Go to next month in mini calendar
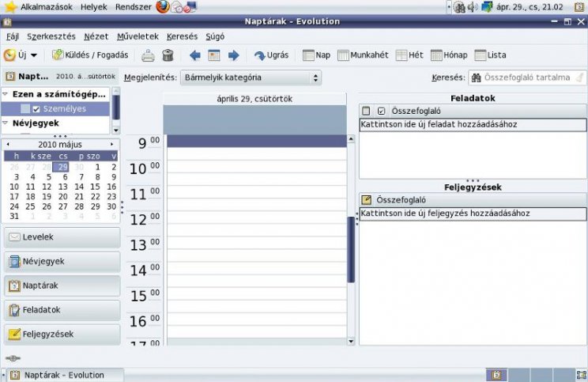 (111, 145)
